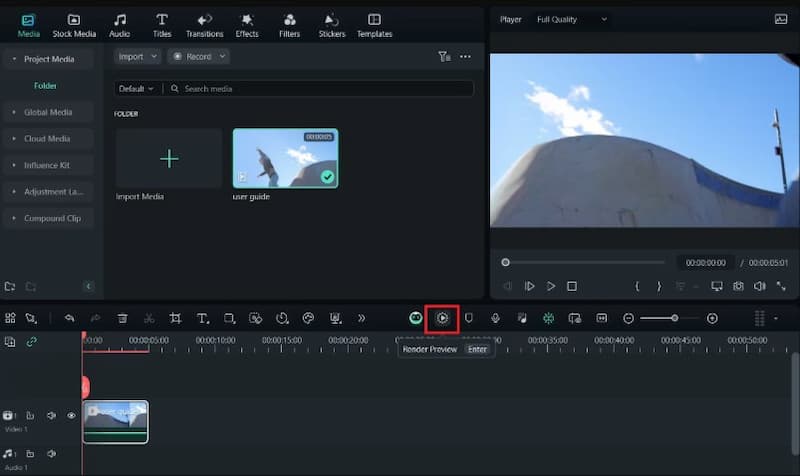
Task: Step to the previous frame in the player
Action: (507, 286)
